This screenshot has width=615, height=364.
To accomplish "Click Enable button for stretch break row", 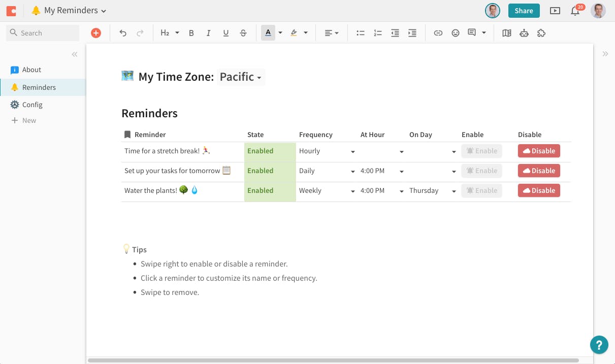I will click(481, 151).
